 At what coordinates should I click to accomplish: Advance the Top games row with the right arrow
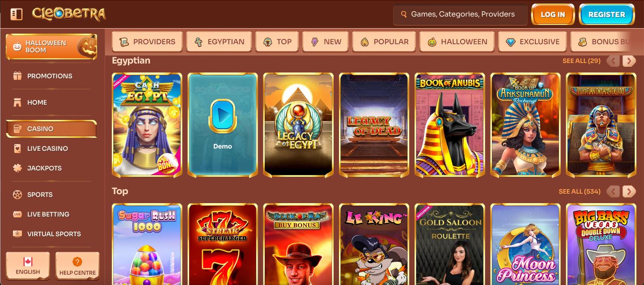click(629, 191)
